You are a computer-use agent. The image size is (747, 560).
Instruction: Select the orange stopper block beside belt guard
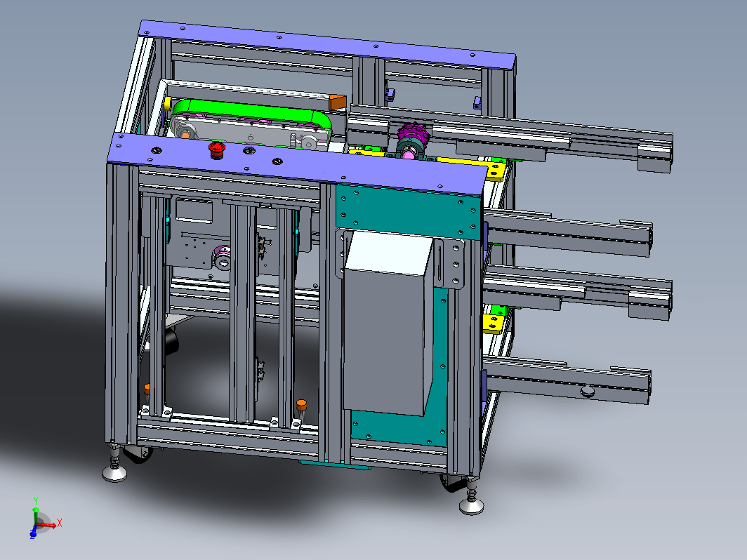337,102
